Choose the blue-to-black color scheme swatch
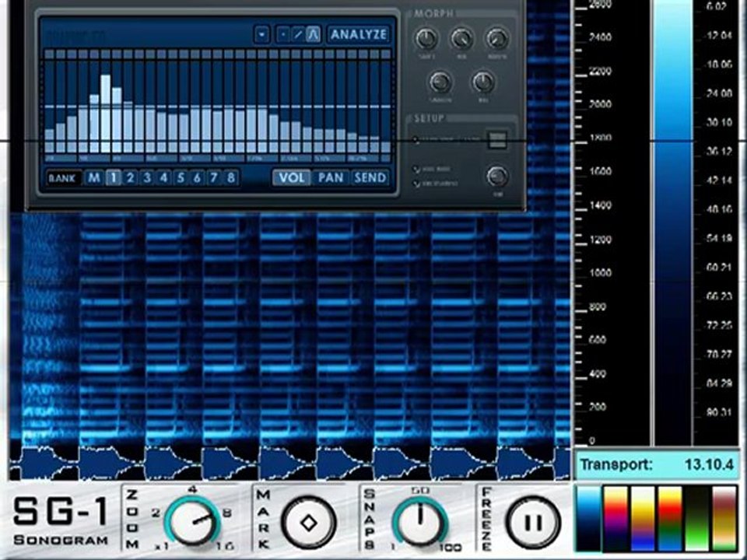 click(x=589, y=518)
